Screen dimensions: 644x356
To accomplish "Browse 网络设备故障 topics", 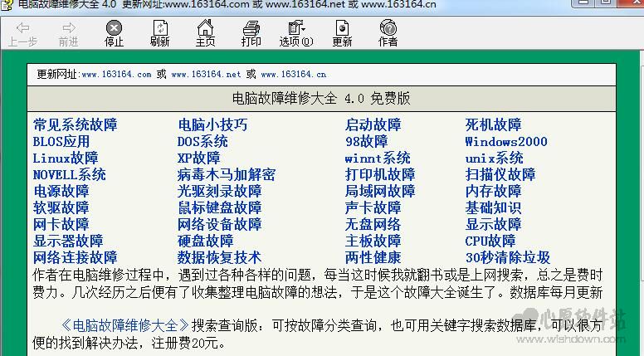I will pos(219,224).
